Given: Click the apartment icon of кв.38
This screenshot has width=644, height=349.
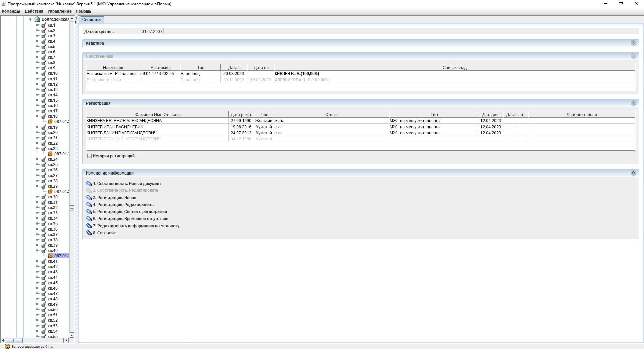Looking at the screenshot, I should point(44,240).
